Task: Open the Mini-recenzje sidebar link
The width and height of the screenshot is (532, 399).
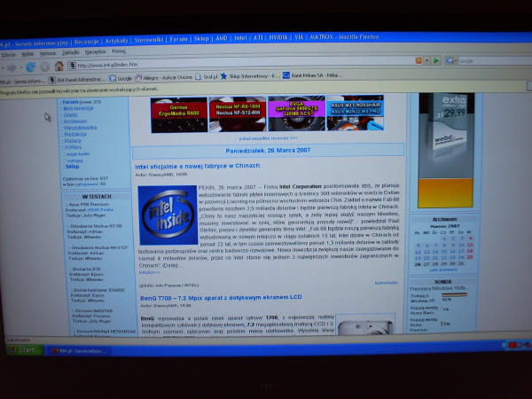Action: (78, 108)
